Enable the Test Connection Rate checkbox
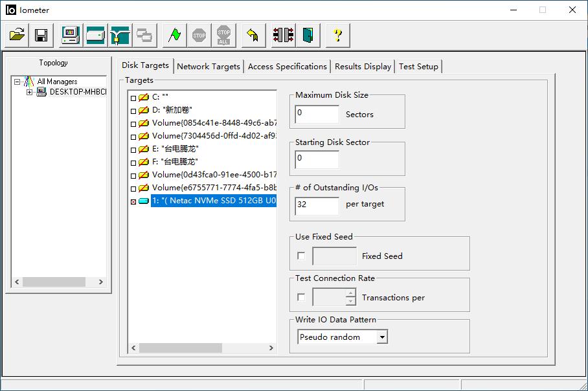This screenshot has height=391, width=588. click(x=300, y=297)
